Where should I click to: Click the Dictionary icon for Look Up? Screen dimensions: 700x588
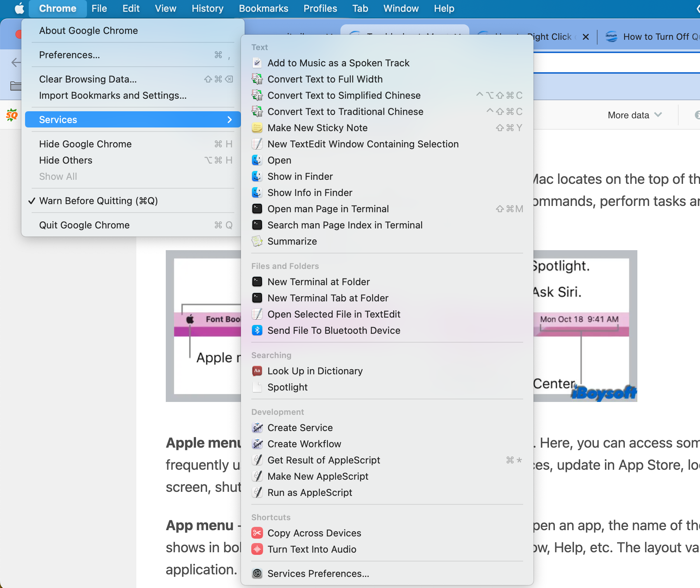(257, 371)
